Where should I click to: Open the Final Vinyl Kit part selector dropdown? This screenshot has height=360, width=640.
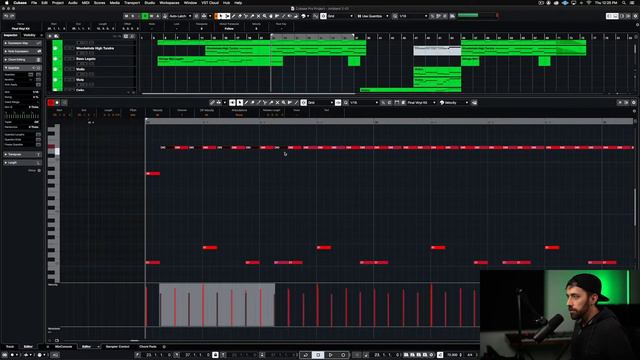(x=421, y=102)
